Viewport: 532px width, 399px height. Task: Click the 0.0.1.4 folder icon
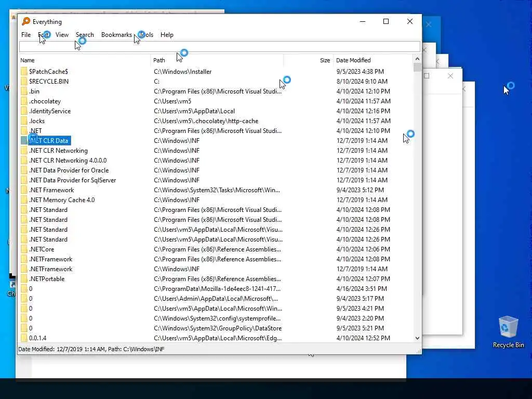(x=24, y=338)
